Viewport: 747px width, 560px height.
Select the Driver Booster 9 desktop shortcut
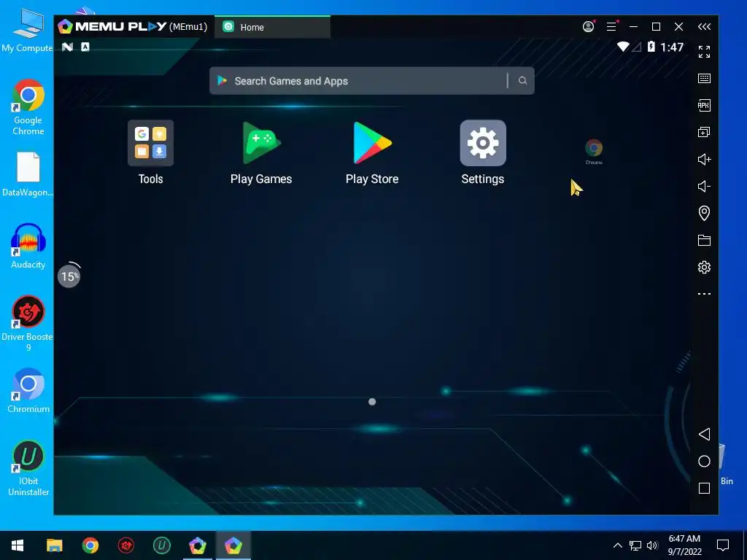point(28,324)
